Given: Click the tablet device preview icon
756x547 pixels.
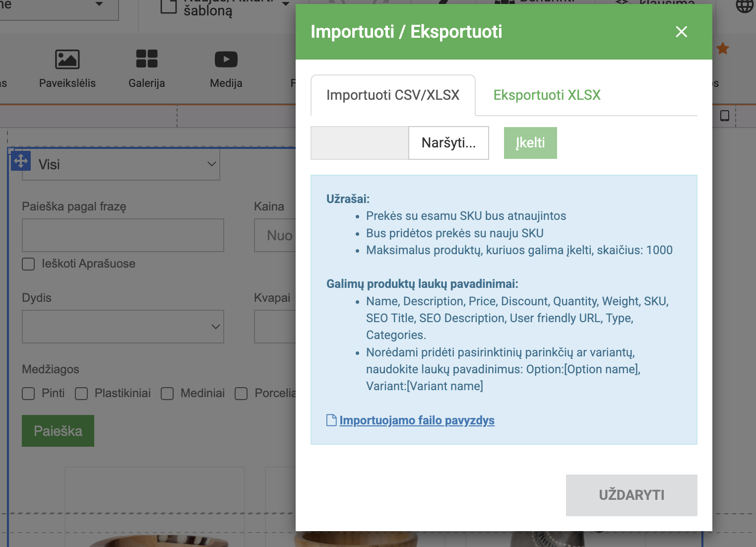Looking at the screenshot, I should 725,116.
